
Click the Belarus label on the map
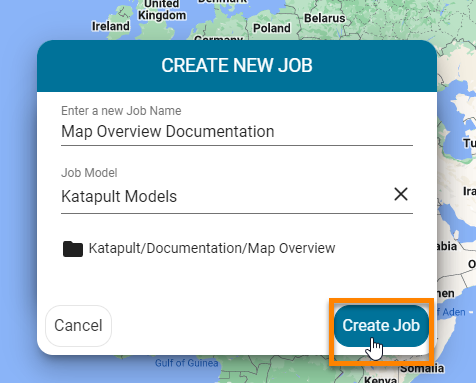click(325, 18)
